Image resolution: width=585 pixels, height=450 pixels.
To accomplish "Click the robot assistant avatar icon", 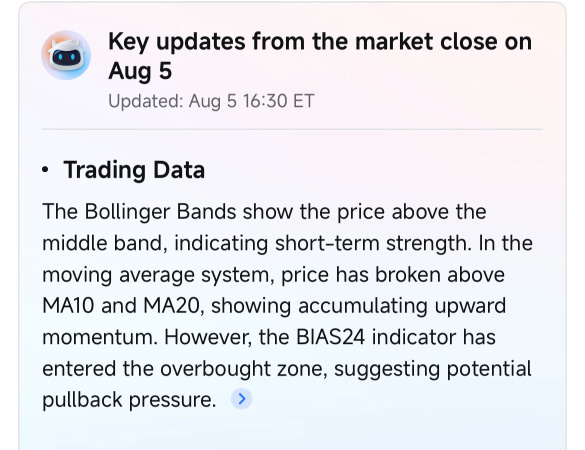I will tap(66, 55).
